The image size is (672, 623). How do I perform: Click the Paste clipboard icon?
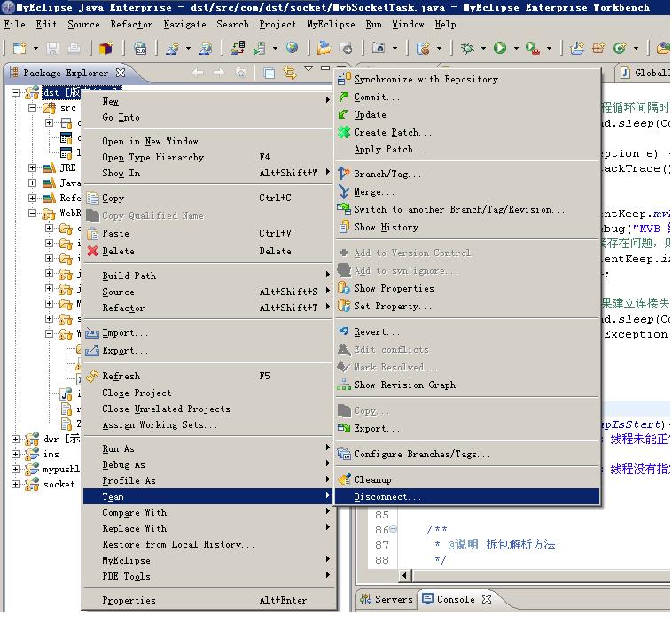[92, 234]
